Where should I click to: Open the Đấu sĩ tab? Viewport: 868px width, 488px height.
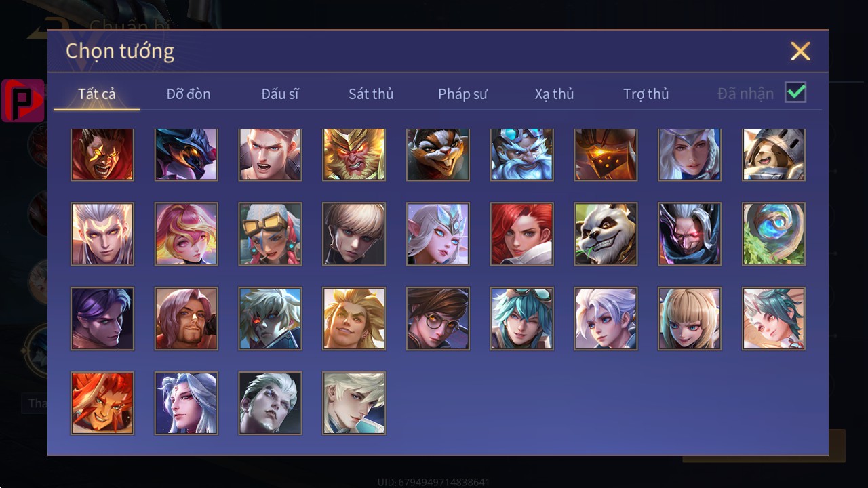(280, 94)
